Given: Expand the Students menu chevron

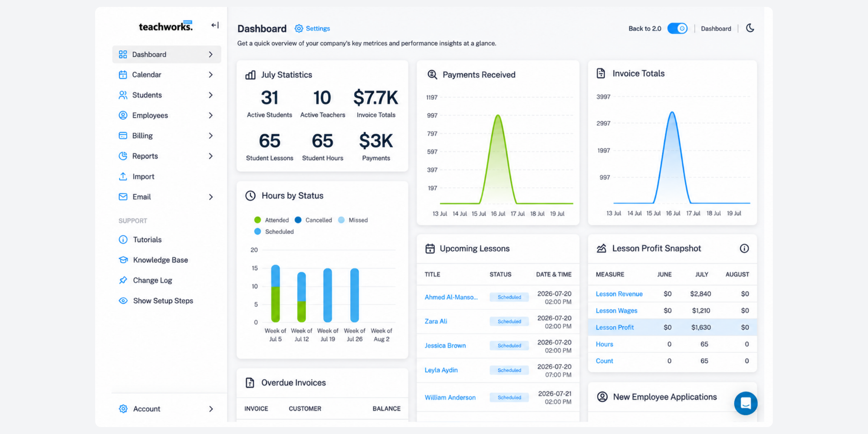Looking at the screenshot, I should click(x=210, y=95).
